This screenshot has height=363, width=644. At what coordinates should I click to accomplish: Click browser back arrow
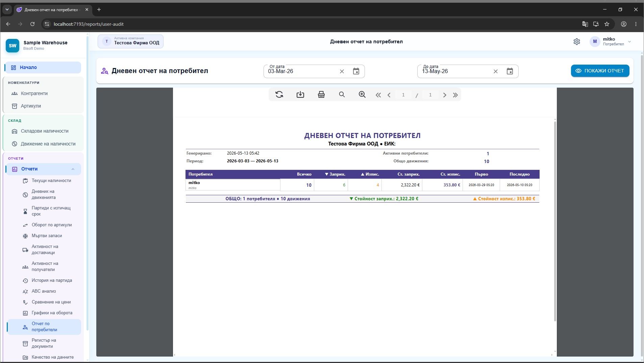click(8, 24)
